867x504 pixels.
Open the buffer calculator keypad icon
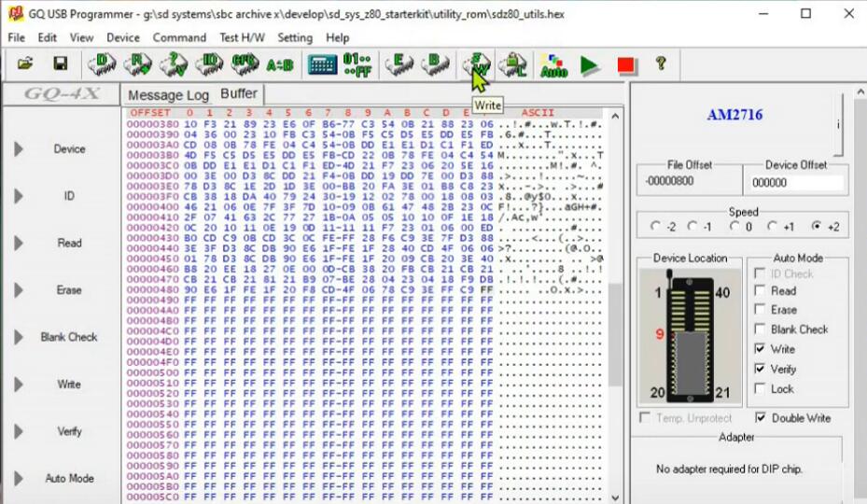[x=322, y=65]
